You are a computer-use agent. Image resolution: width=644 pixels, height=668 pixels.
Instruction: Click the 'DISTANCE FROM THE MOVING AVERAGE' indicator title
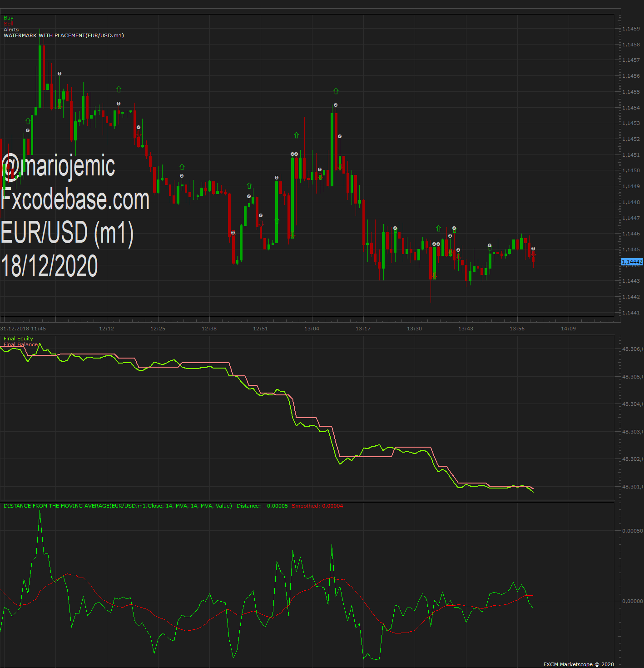(118, 506)
